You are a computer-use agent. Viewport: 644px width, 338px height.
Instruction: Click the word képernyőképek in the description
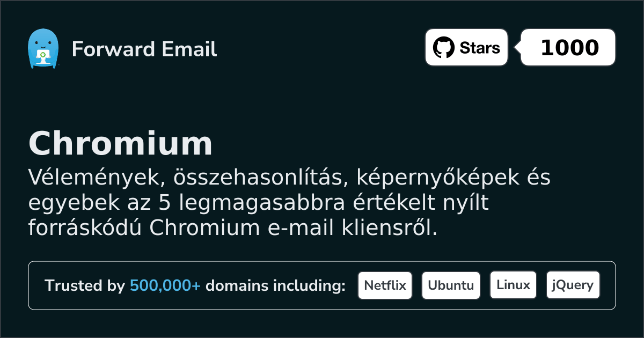426,178
